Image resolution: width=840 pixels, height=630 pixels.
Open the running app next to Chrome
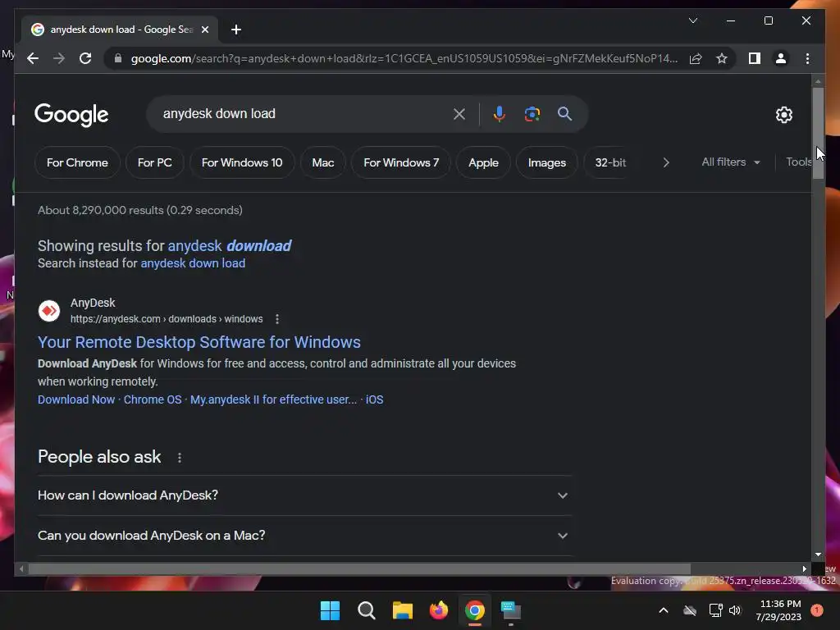[510, 610]
